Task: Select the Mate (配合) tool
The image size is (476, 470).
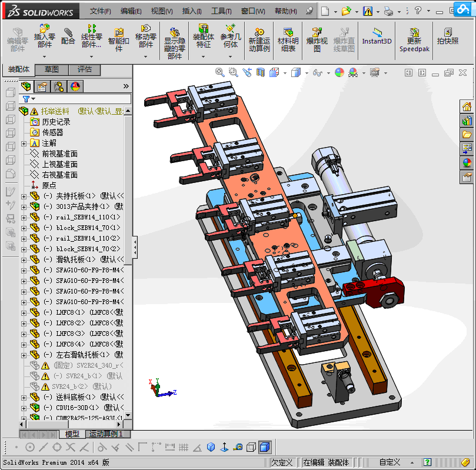Action: (68, 36)
